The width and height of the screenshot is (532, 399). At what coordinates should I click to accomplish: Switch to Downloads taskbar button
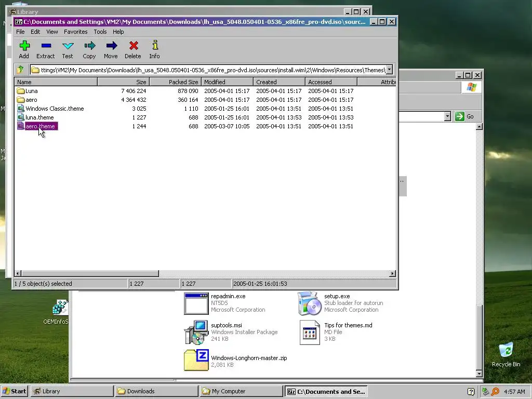click(x=156, y=391)
